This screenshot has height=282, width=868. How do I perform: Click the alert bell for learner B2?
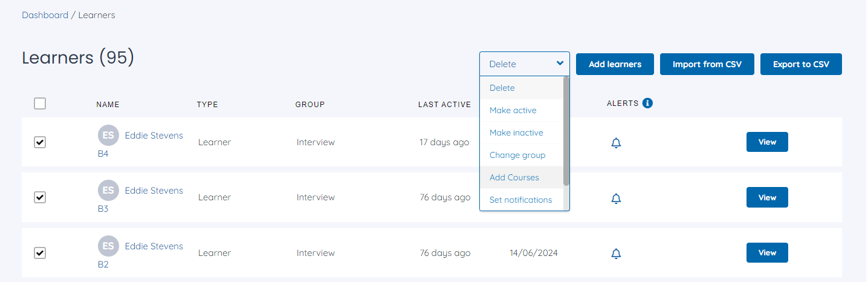[616, 254]
